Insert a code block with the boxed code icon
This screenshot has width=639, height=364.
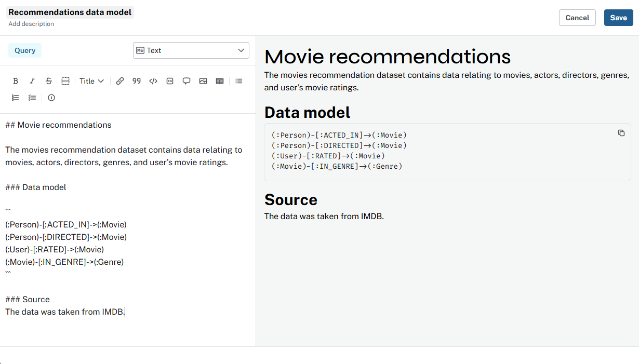(x=170, y=81)
